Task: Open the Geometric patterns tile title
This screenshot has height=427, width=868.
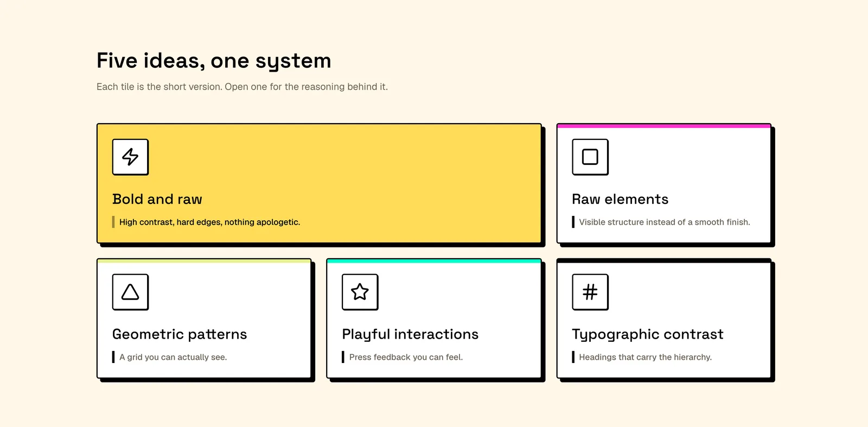Action: 180,334
